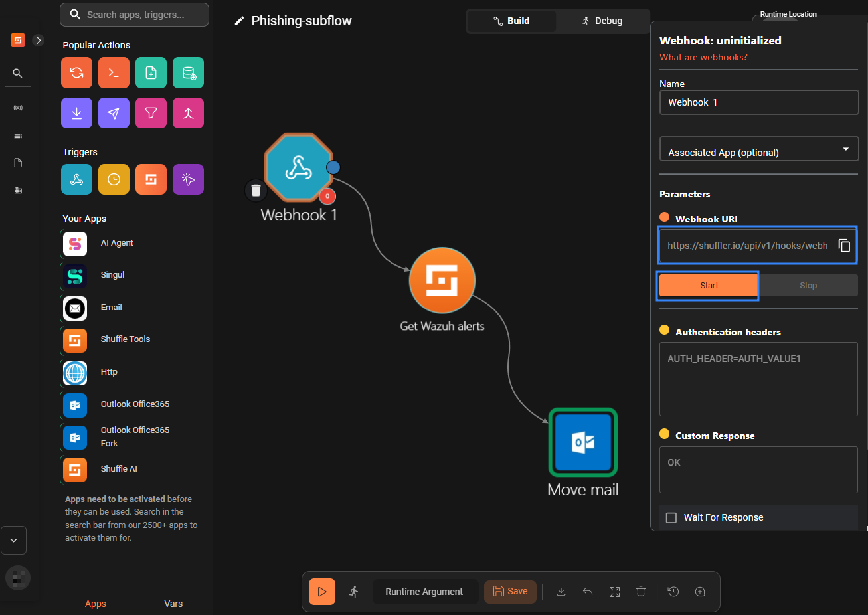Click the Runtime Argument input field
The height and width of the screenshot is (615, 868).
click(425, 591)
